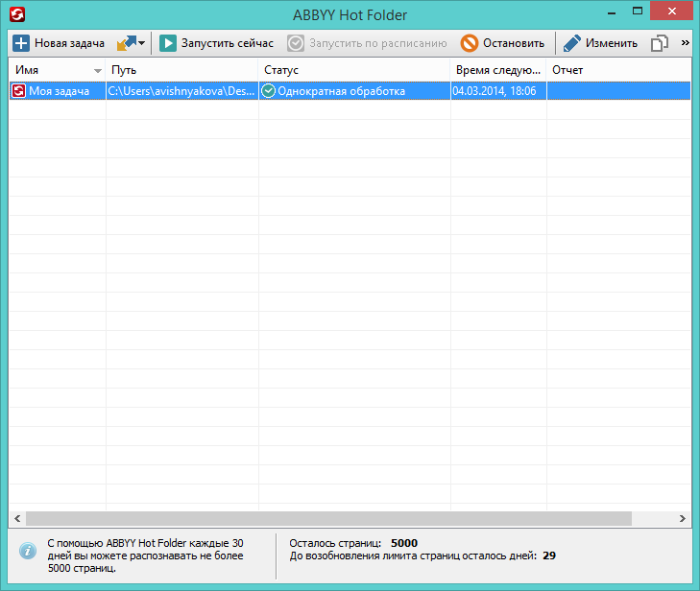Sort by the Имя column header
Screen dimensions: 700x591
pyautogui.click(x=58, y=70)
